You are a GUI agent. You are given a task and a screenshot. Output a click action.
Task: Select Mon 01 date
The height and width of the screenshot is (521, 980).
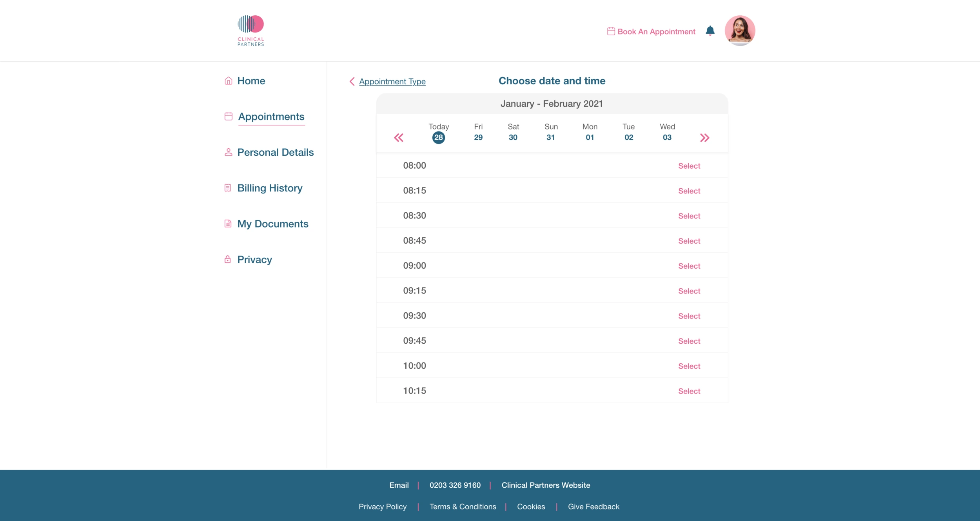point(590,132)
